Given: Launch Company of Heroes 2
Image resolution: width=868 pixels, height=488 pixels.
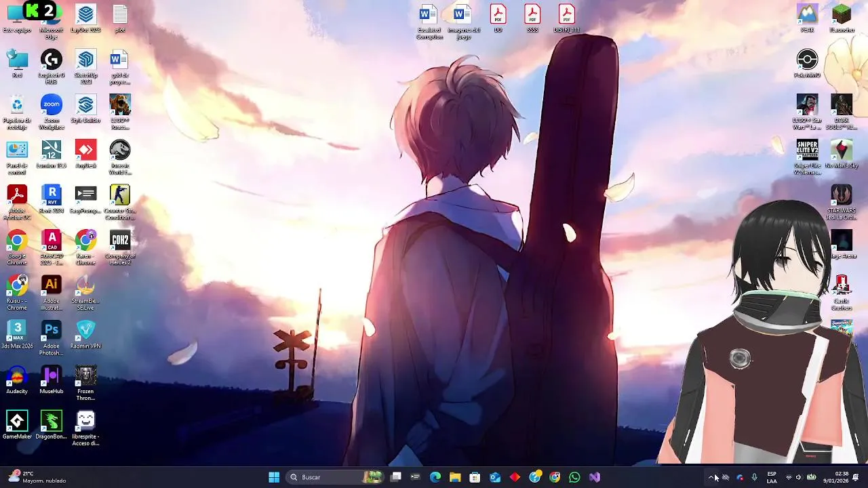Looking at the screenshot, I should coord(120,247).
